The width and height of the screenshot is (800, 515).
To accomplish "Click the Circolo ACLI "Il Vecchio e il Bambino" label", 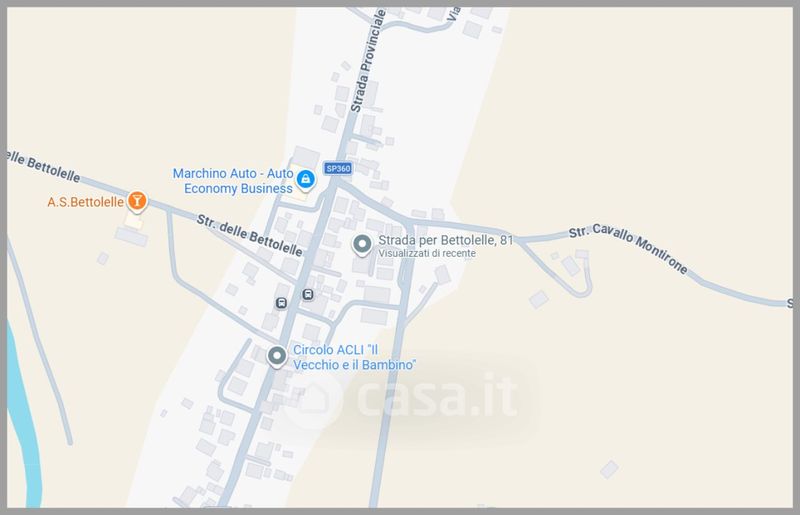I will point(355,357).
